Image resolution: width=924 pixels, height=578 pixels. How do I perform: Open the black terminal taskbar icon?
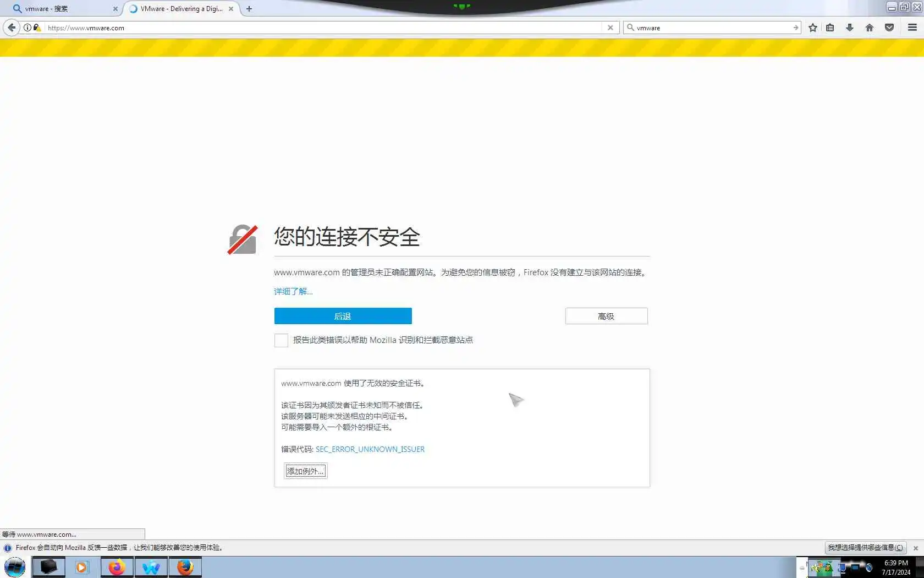pyautogui.click(x=48, y=567)
